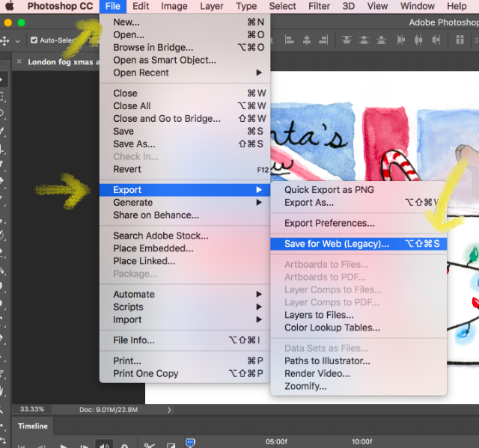Image resolution: width=479 pixels, height=448 pixels.
Task: Choose Print One Copy
Action: (185, 373)
